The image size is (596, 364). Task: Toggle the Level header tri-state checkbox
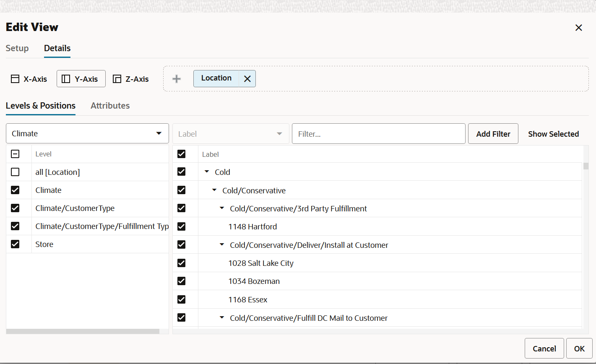click(15, 154)
